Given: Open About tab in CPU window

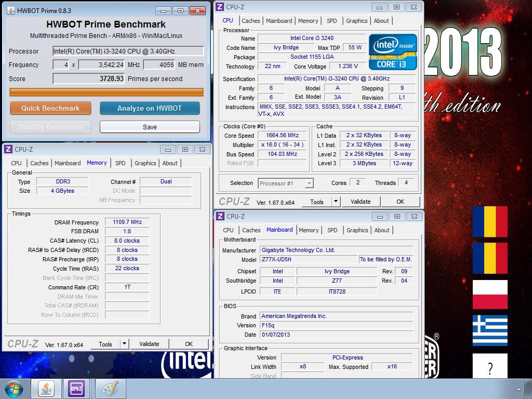Looking at the screenshot, I should pos(381,21).
